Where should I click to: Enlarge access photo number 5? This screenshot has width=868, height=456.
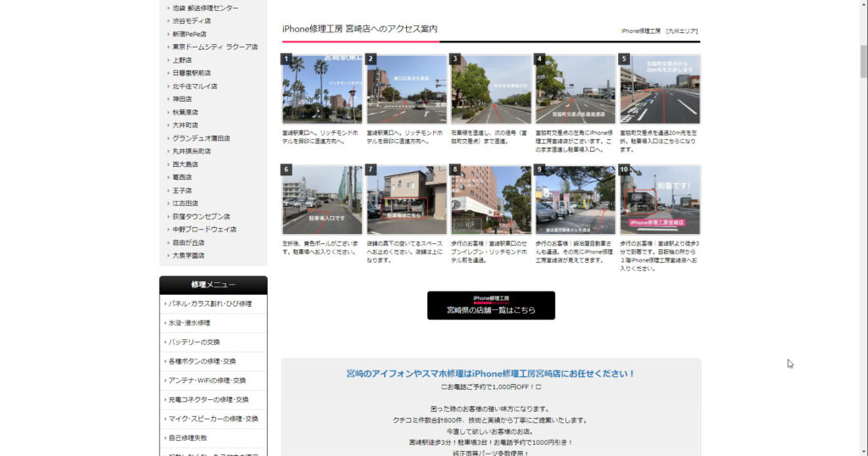659,88
